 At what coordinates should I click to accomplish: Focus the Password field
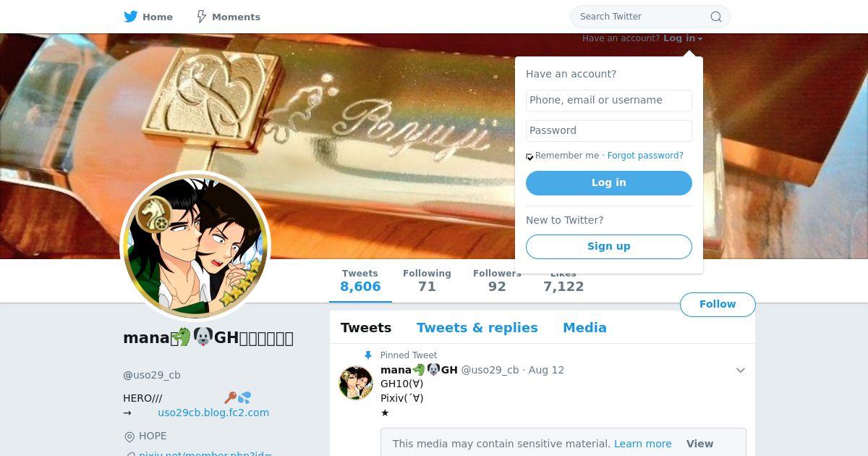pos(608,131)
